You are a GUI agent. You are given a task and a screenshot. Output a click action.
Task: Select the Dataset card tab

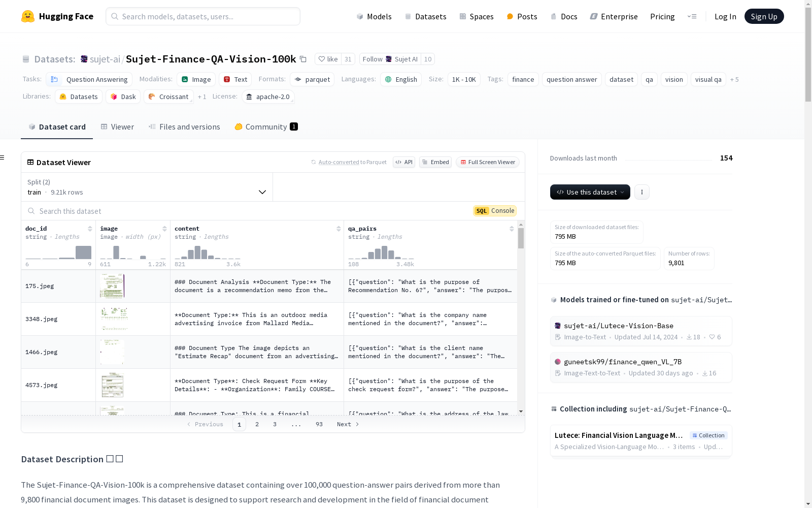[57, 127]
